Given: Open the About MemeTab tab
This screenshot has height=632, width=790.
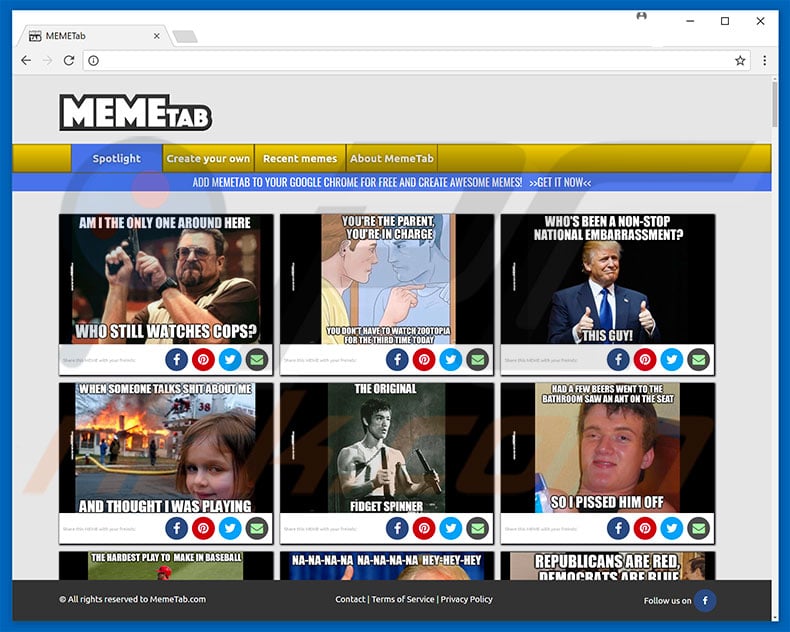Looking at the screenshot, I should coord(392,158).
